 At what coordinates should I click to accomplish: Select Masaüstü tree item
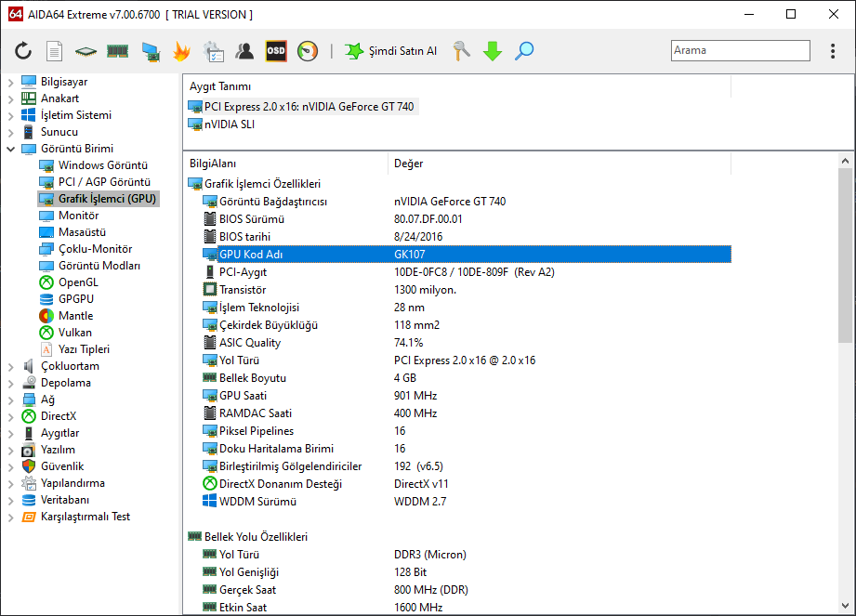click(x=72, y=232)
